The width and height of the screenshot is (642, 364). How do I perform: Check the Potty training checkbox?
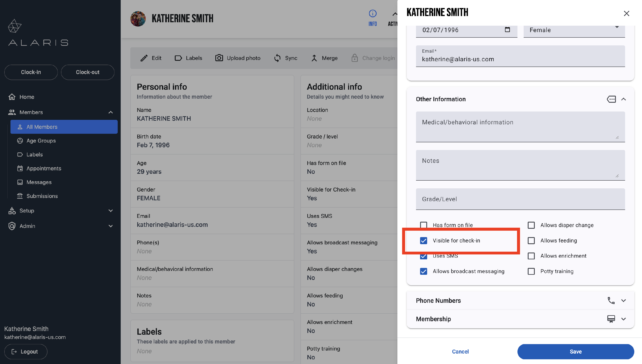(531, 271)
